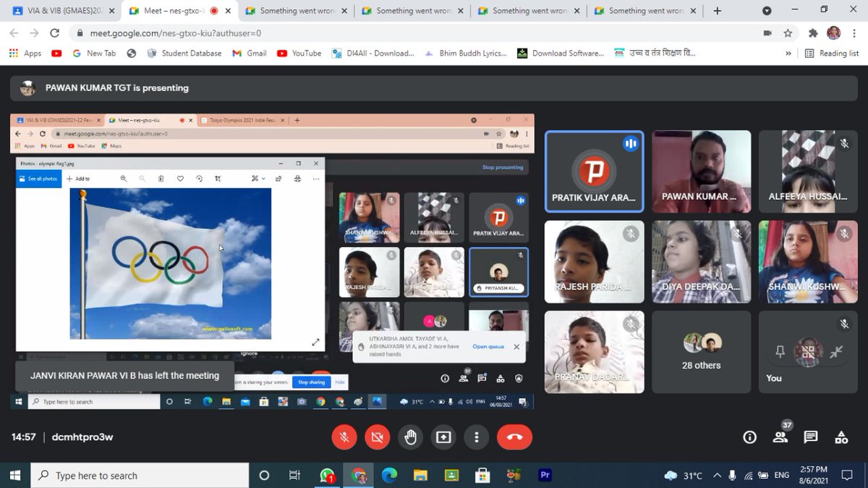Image resolution: width=868 pixels, height=488 pixels.
Task: Open the Chrome extensions puzzle icon
Action: pos(813,33)
